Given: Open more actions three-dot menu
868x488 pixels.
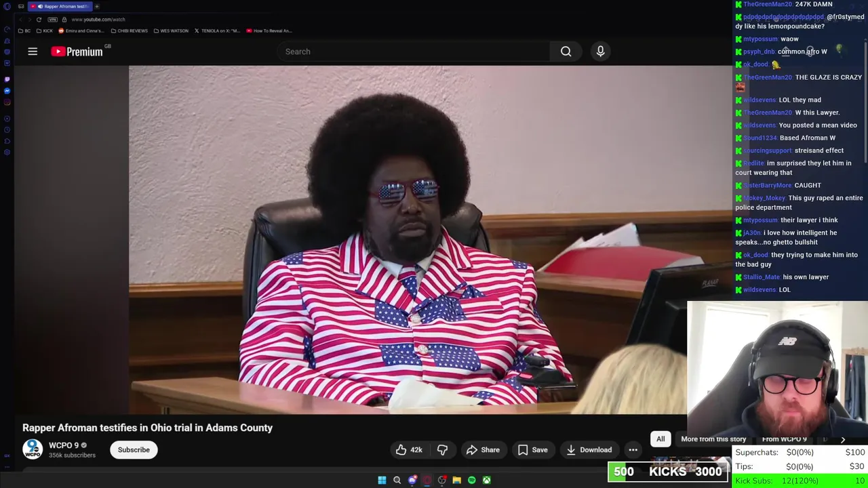Looking at the screenshot, I should [x=633, y=450].
